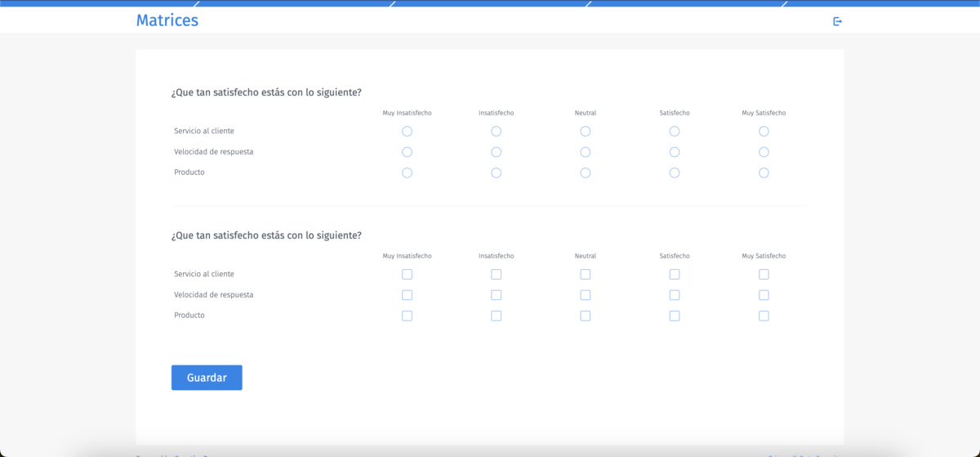Pick Satisfecho radio for Servicio al cliente
The height and width of the screenshot is (457, 980).
click(675, 131)
